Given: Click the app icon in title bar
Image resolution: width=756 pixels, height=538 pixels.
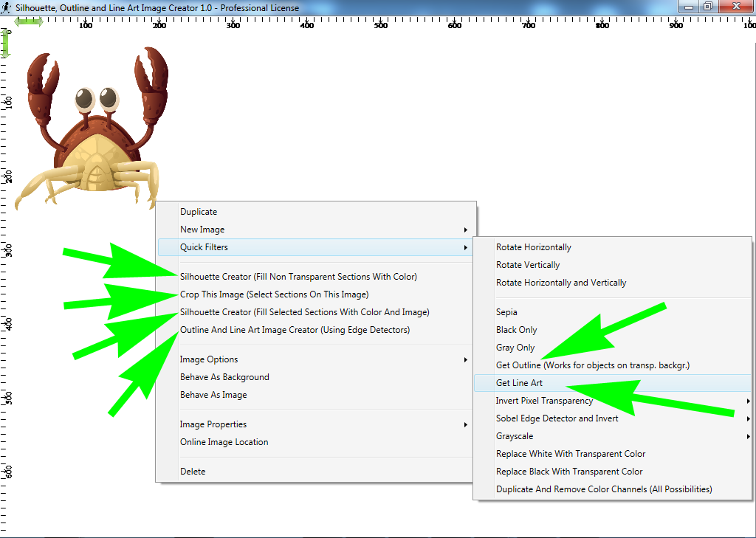Looking at the screenshot, I should pos(6,7).
